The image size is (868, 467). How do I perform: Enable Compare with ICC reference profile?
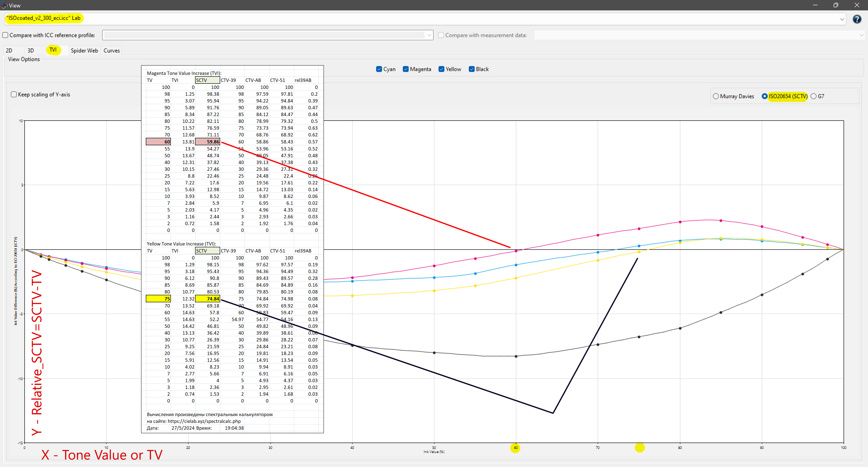tap(5, 35)
